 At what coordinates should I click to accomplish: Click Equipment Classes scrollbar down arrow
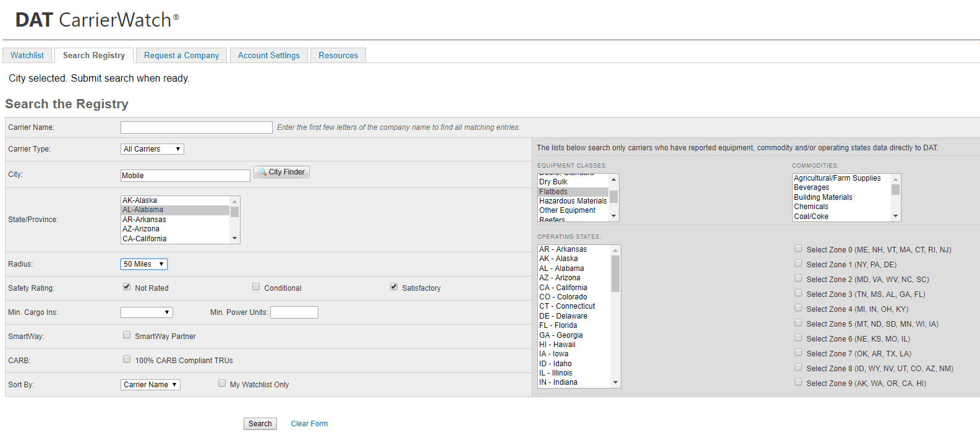[614, 216]
